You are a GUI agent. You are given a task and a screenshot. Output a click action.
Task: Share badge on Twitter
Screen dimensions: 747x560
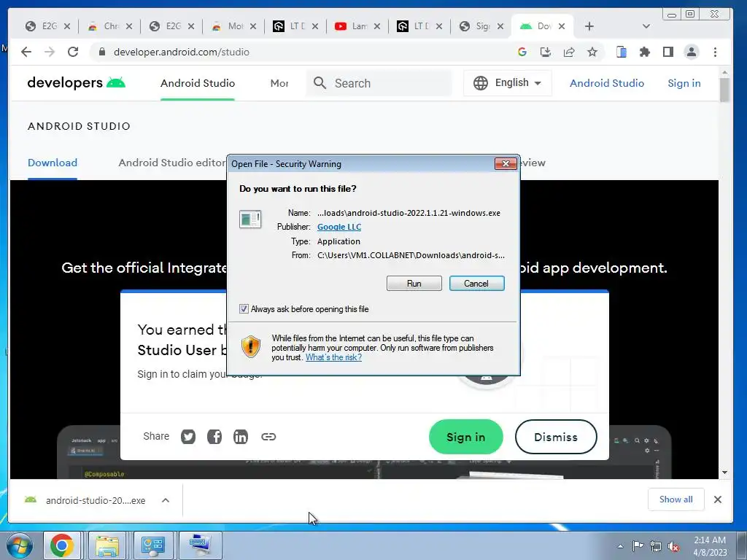pyautogui.click(x=188, y=437)
